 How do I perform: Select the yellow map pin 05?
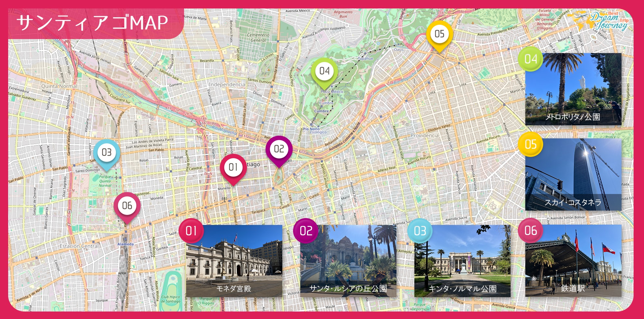coord(439,34)
